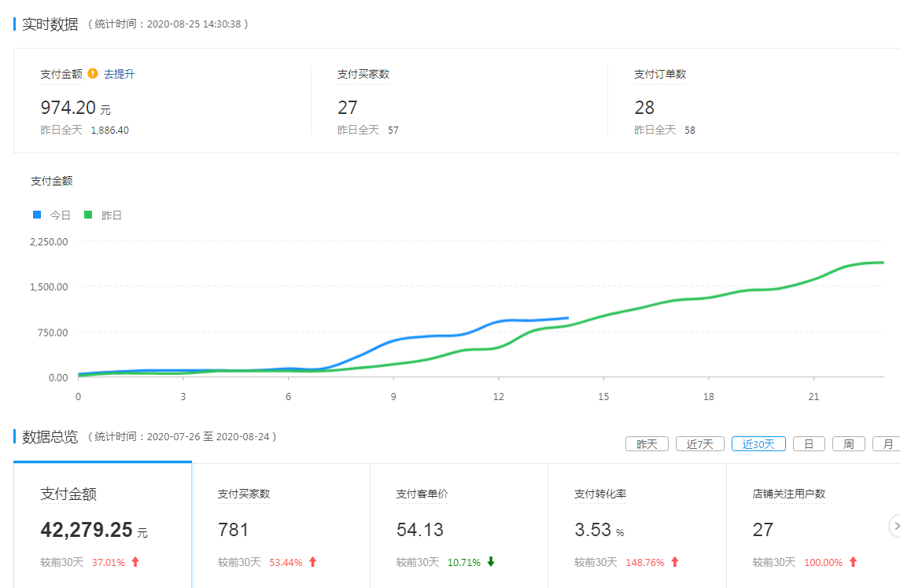Click the red up arrow beside 53.44%

[x=313, y=561]
